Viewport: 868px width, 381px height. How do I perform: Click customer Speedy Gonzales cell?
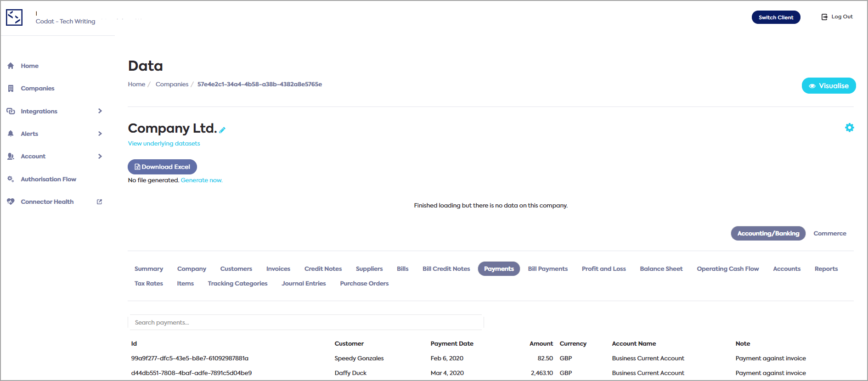click(x=359, y=358)
